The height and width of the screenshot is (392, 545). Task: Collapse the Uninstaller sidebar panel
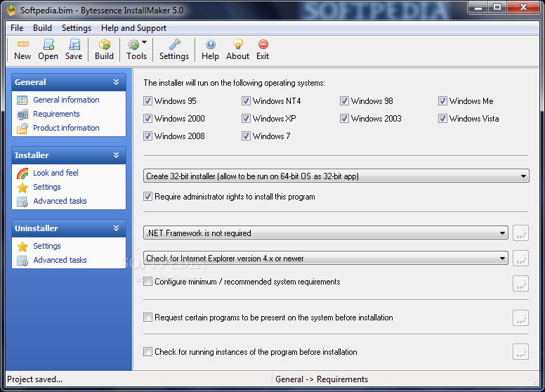(116, 228)
